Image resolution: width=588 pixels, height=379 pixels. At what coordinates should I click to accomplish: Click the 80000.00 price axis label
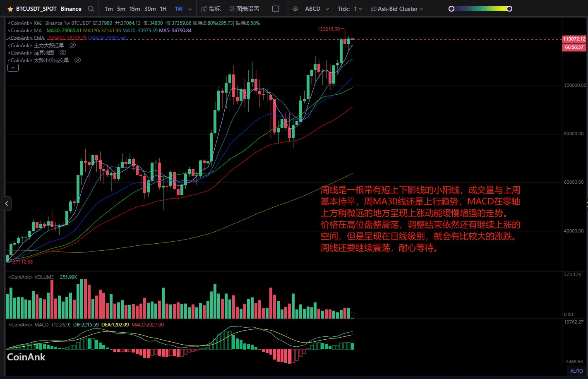coord(574,134)
